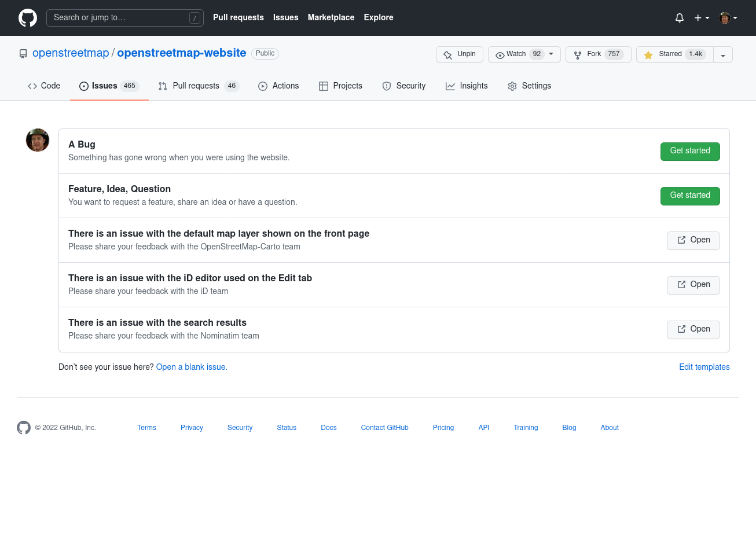Click the Public visibility badge

[265, 53]
